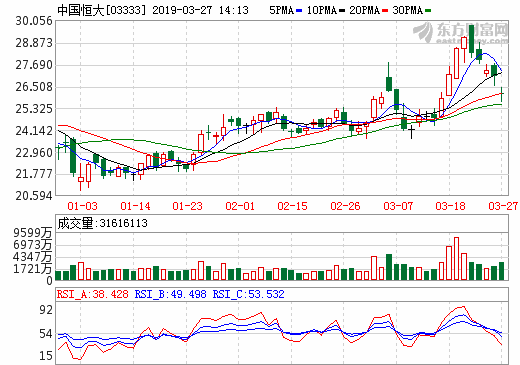This screenshot has height=365, width=520.
Task: Click the green 30PMA color marker
Action: [x=428, y=11]
